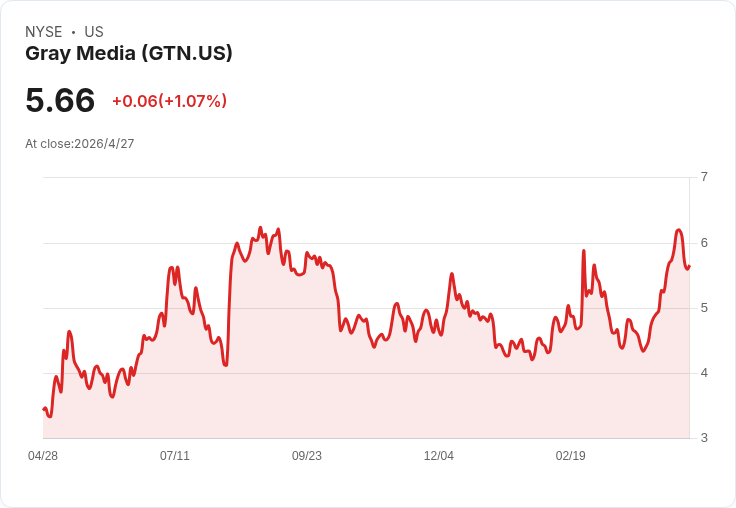The image size is (736, 508).
Task: Click the At close:2026/4/27 timestamp
Action: pyautogui.click(x=80, y=144)
